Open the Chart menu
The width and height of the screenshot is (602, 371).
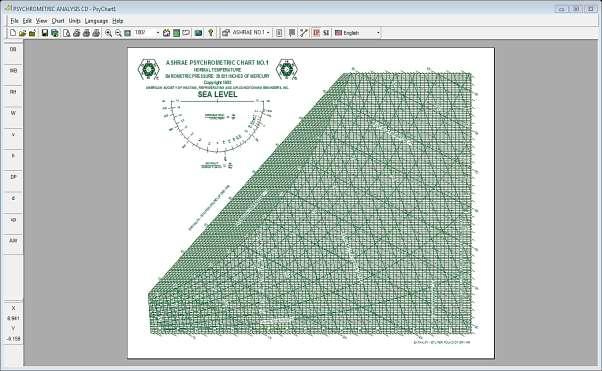click(x=58, y=21)
